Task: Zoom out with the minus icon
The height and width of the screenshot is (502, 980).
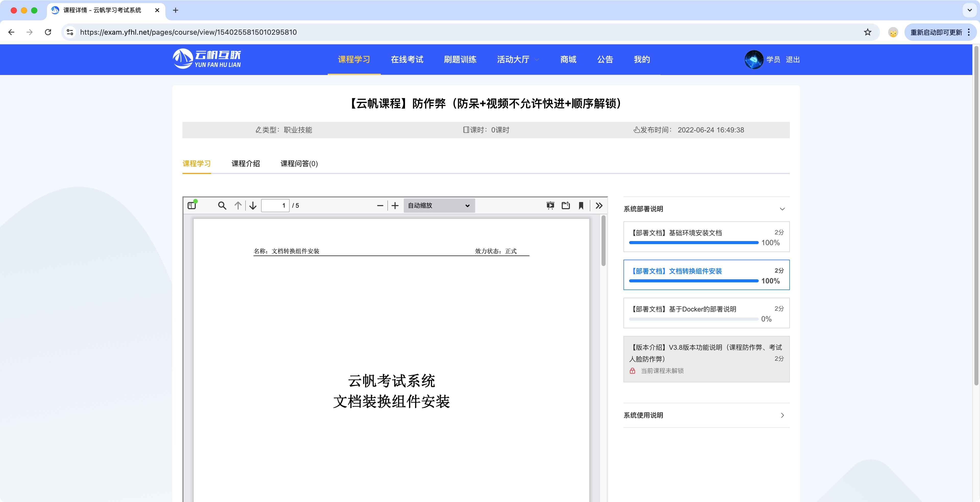Action: tap(380, 205)
